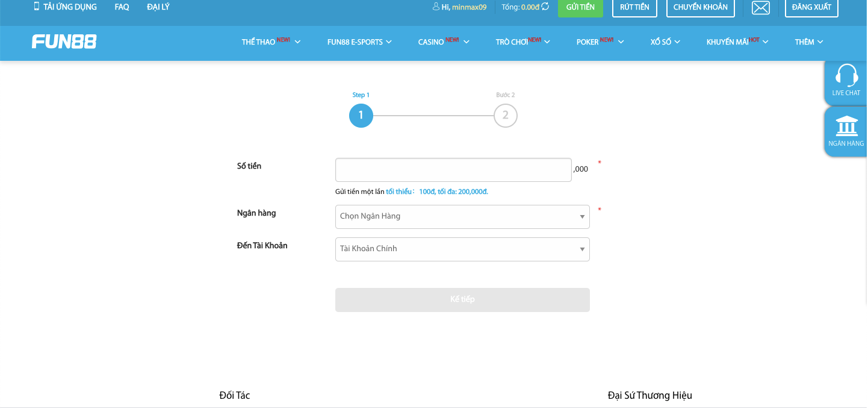This screenshot has width=868, height=409.
Task: Click the green Gửi Tiền button
Action: pos(580,7)
